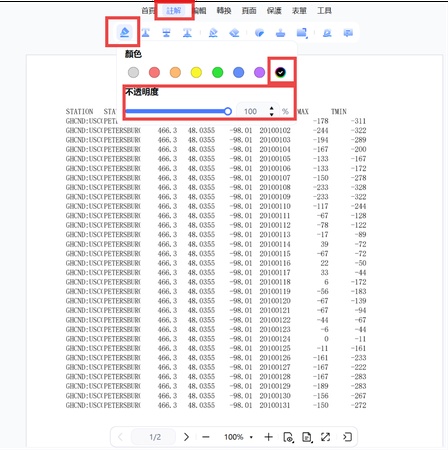Open the 編輯 tab

(199, 11)
